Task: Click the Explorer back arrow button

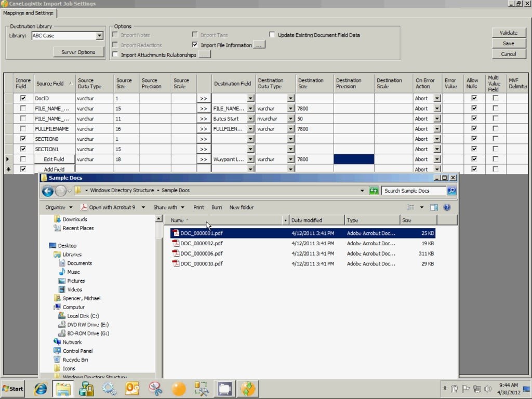Action: 48,191
